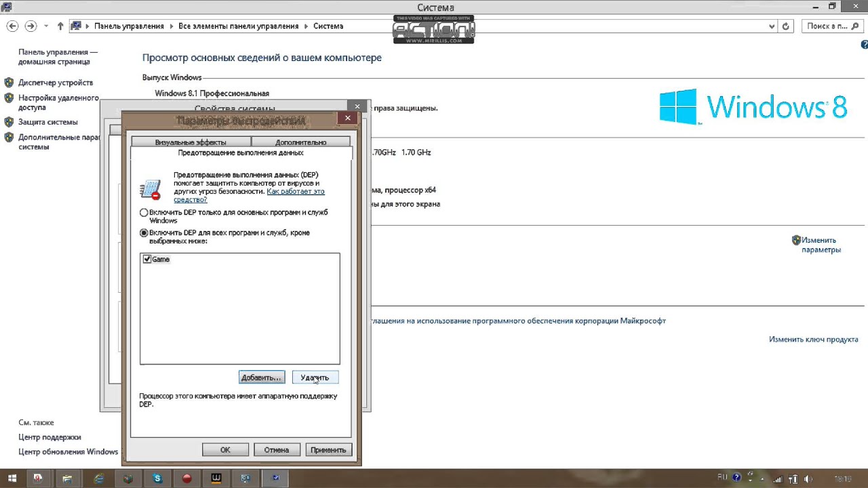
Task: Click Изменить ключ продукта link
Action: (814, 340)
